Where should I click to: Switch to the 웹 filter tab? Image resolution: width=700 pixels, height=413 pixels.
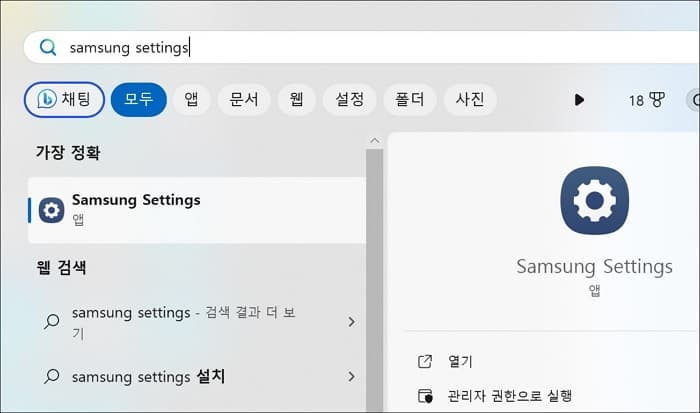(296, 100)
